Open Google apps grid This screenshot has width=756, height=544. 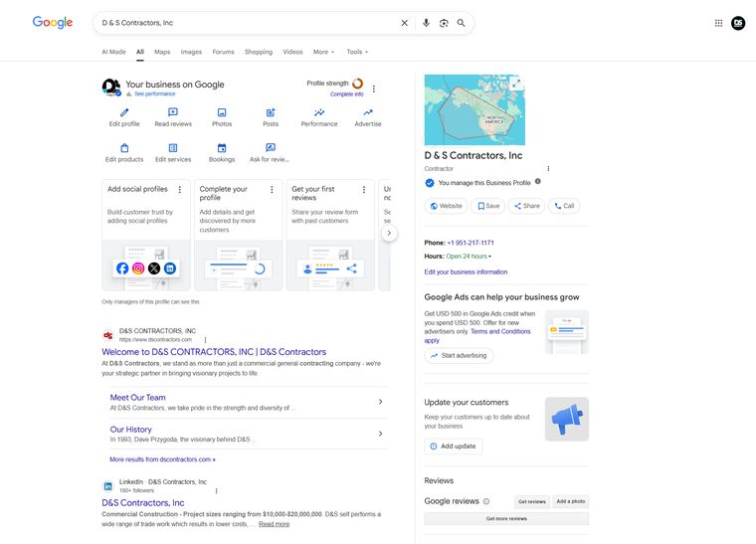[718, 23]
